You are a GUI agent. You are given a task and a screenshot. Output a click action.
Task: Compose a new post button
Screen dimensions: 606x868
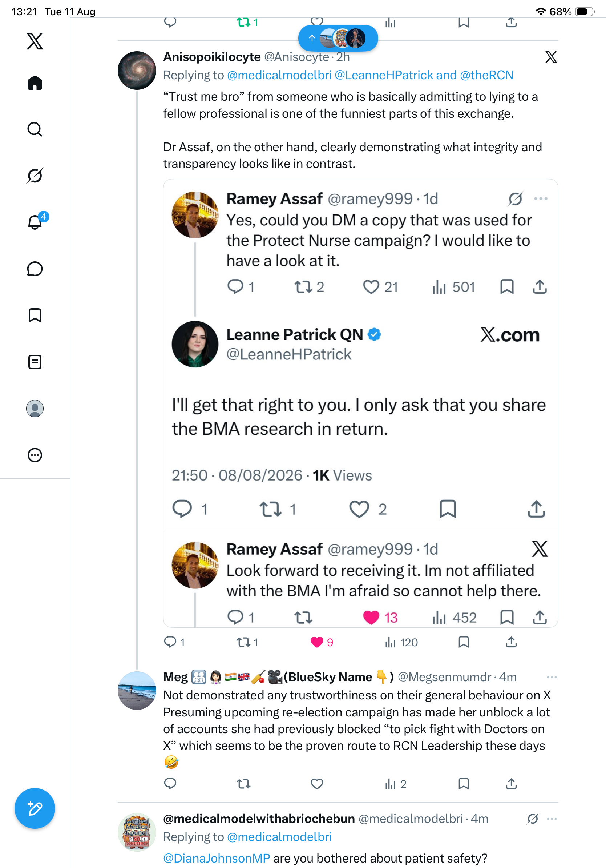click(35, 808)
